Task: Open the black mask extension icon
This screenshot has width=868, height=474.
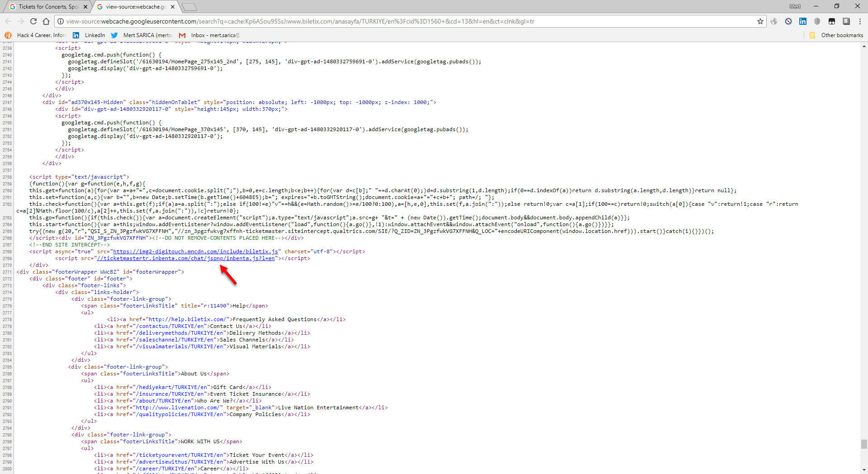Action: coord(831,21)
